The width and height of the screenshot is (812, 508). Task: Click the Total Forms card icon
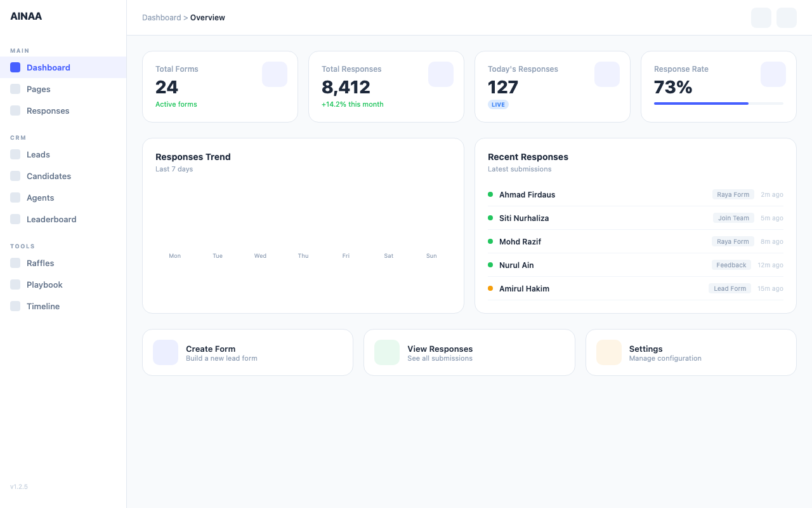click(x=275, y=74)
